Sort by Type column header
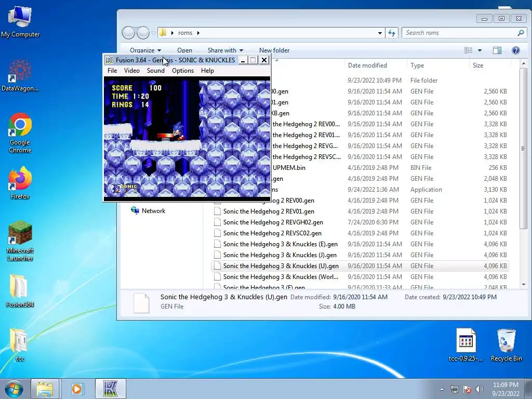 coord(417,65)
